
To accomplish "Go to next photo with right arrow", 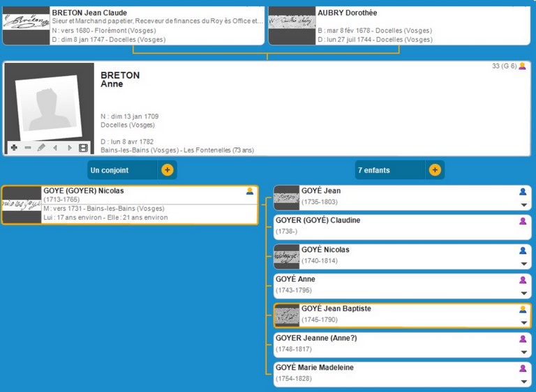I will [69, 148].
